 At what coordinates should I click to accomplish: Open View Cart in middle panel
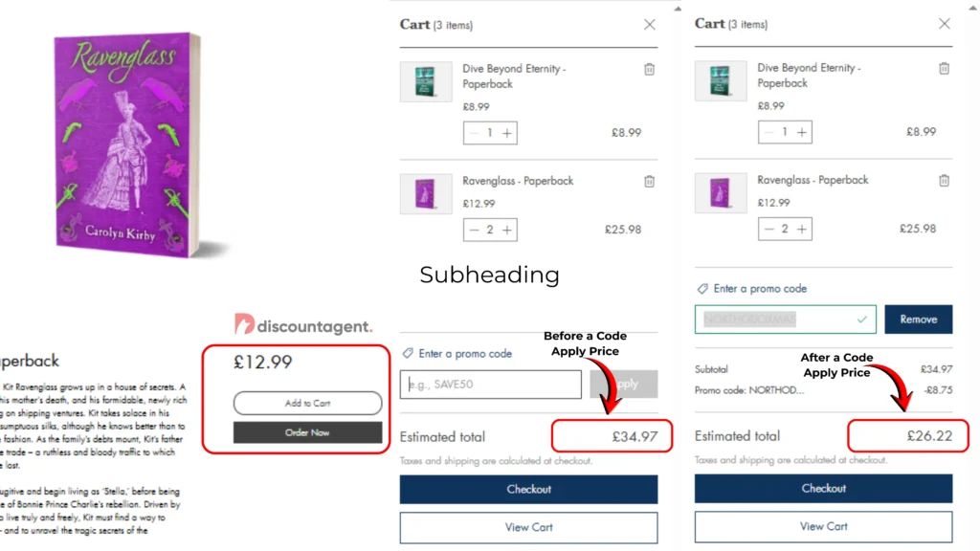point(528,527)
